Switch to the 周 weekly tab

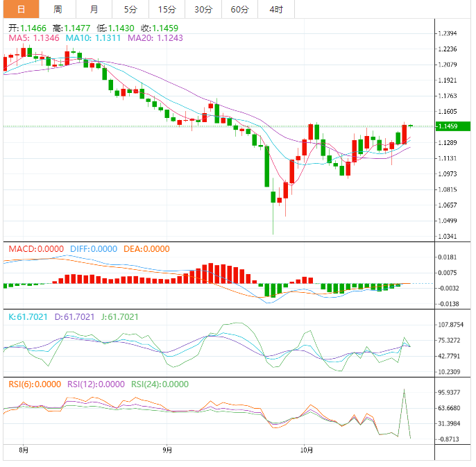[58, 9]
